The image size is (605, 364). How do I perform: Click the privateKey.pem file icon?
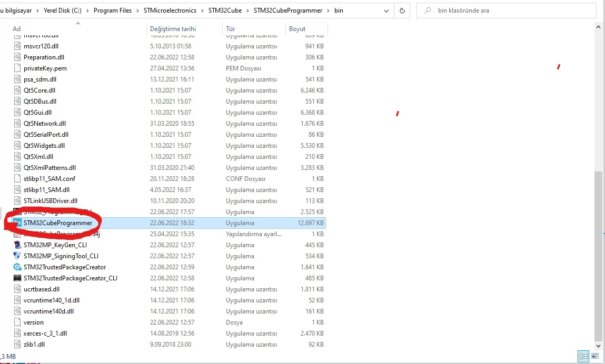(17, 68)
